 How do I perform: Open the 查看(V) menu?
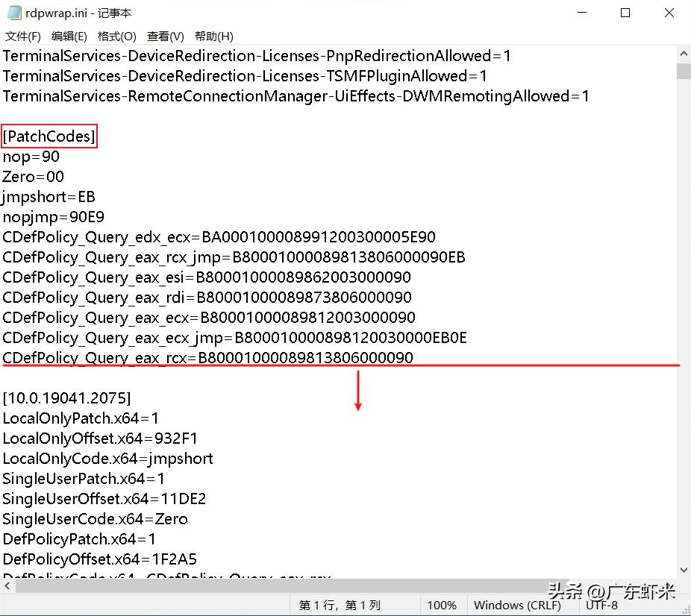(x=165, y=35)
